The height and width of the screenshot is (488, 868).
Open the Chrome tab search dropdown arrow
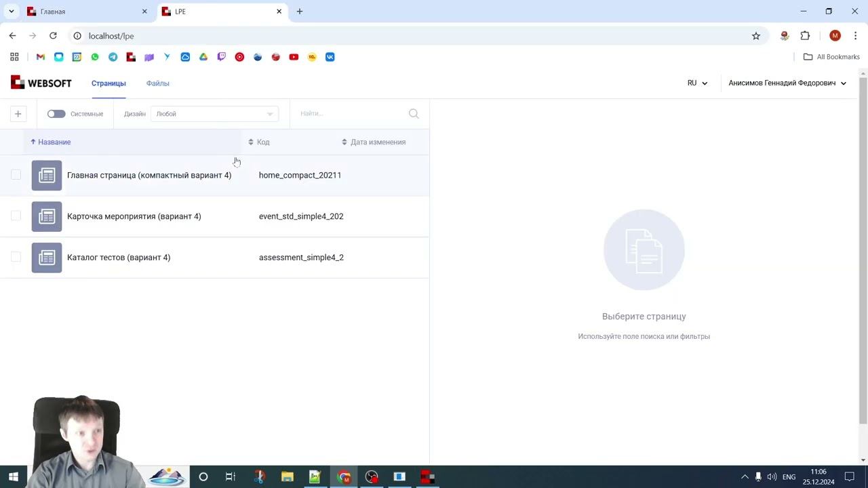coord(11,12)
